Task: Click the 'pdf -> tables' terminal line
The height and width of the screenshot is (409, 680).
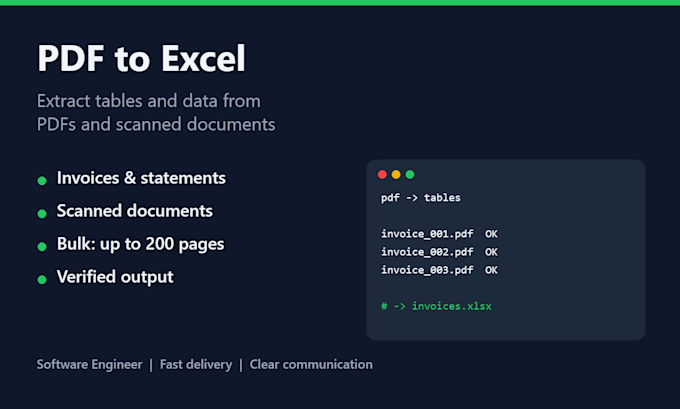Action: pos(421,198)
